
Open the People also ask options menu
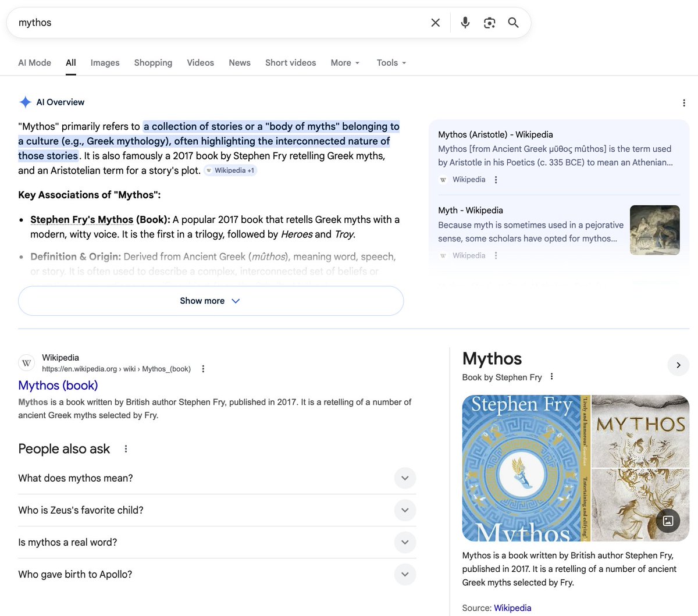tap(126, 448)
